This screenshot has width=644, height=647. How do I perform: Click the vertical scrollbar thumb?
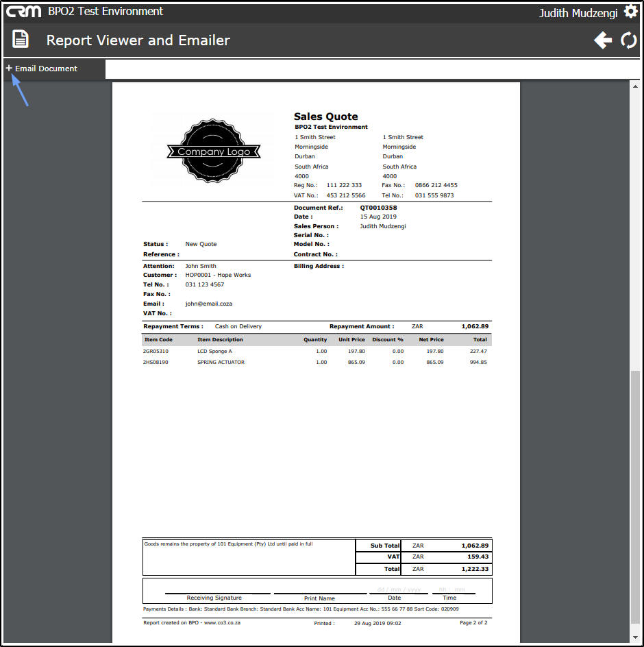[635, 497]
